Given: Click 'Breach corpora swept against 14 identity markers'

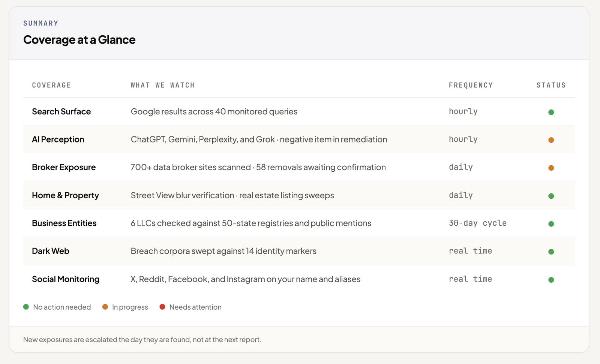Looking at the screenshot, I should click(223, 251).
